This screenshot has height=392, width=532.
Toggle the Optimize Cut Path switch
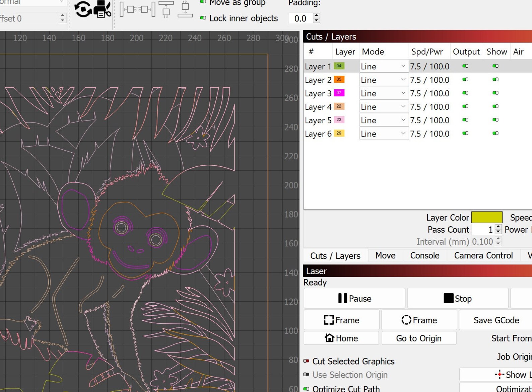(306, 389)
